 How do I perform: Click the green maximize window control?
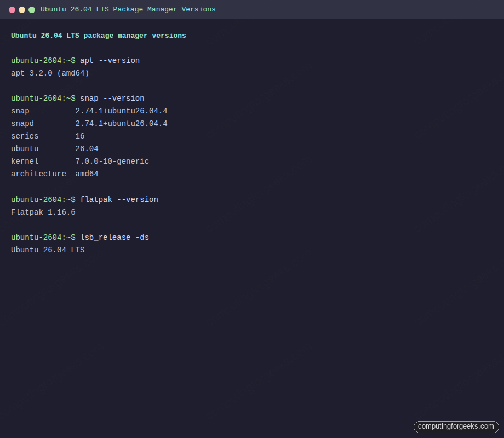point(31,9)
